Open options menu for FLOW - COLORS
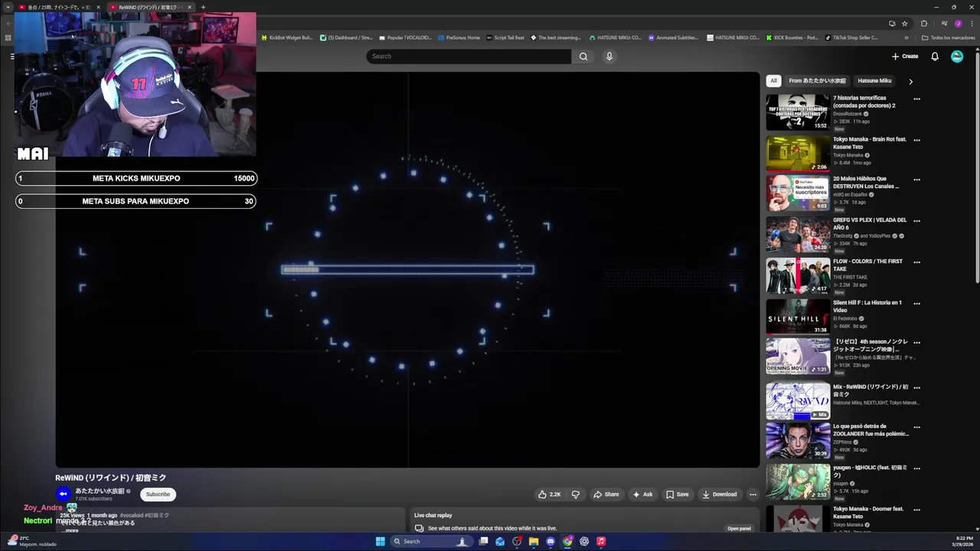The height and width of the screenshot is (551, 980). tap(916, 262)
